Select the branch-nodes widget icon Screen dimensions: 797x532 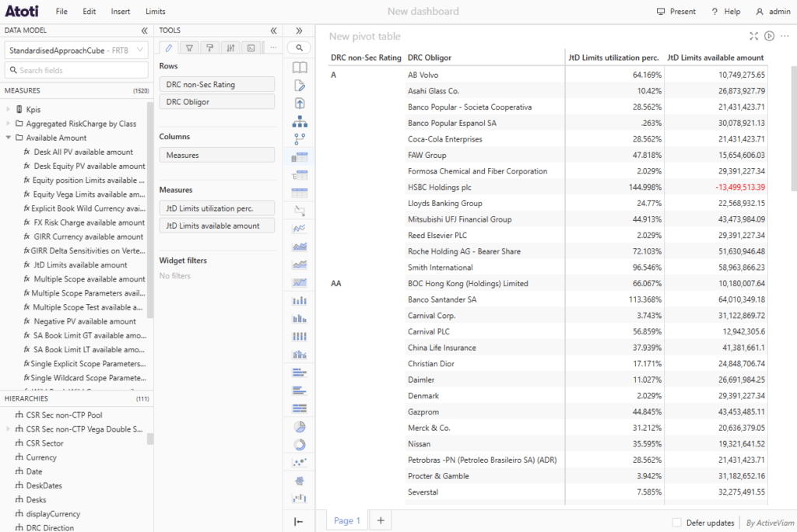coord(300,138)
